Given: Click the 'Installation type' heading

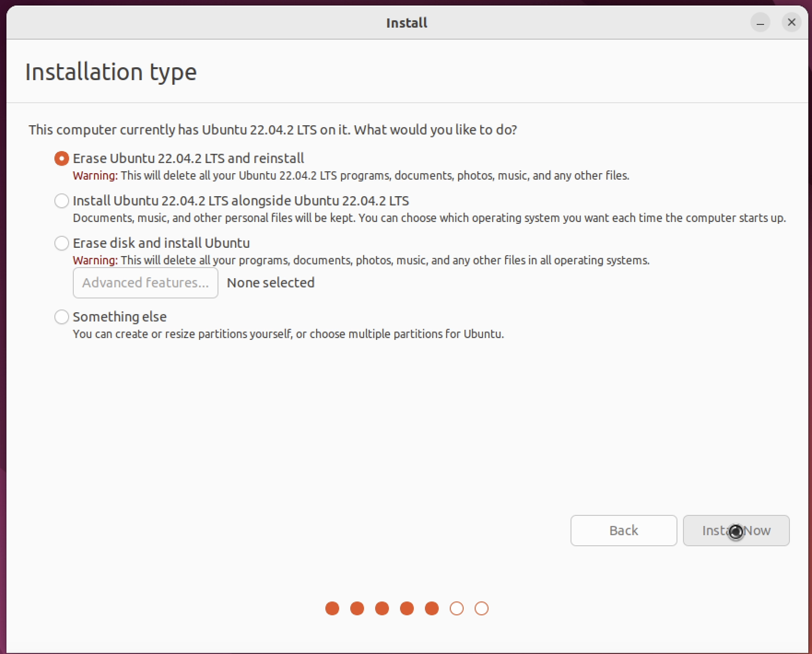Looking at the screenshot, I should (x=111, y=72).
